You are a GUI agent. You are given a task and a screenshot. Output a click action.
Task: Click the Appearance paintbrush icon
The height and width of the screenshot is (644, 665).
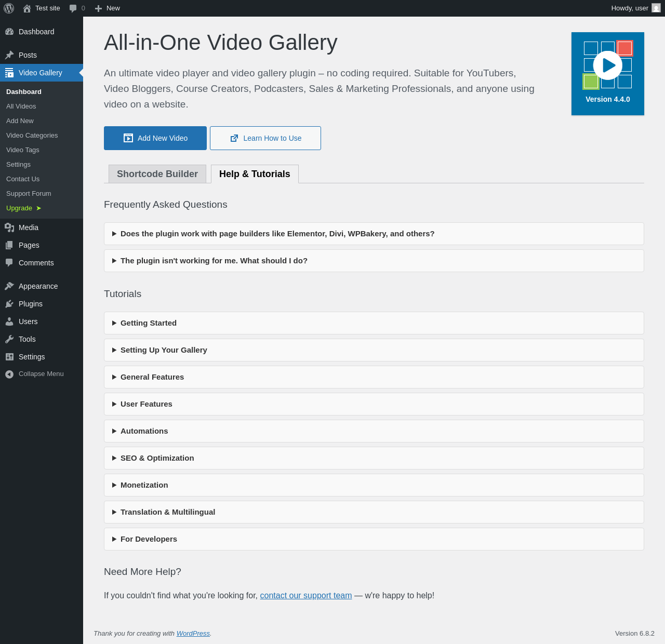click(x=9, y=286)
